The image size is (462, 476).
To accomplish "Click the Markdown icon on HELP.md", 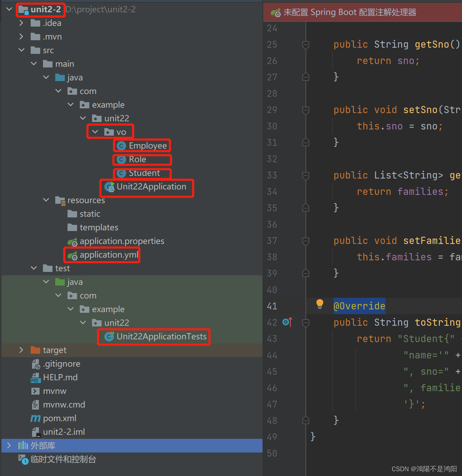I will click(35, 377).
